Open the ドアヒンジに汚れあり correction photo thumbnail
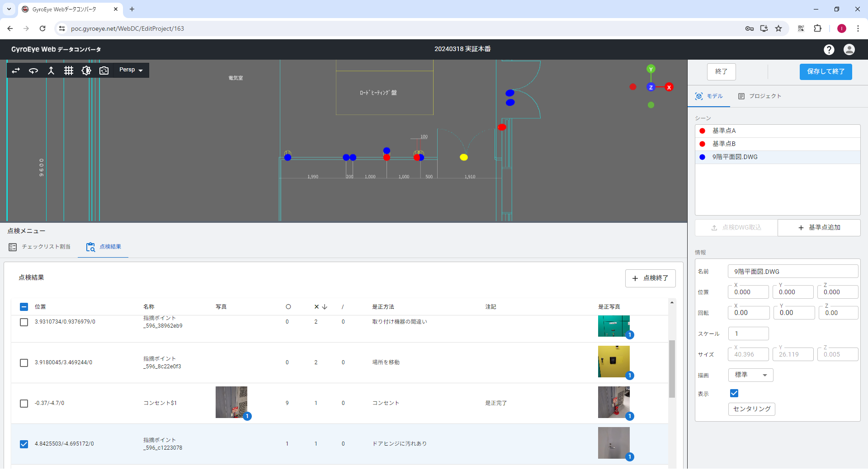 point(613,443)
